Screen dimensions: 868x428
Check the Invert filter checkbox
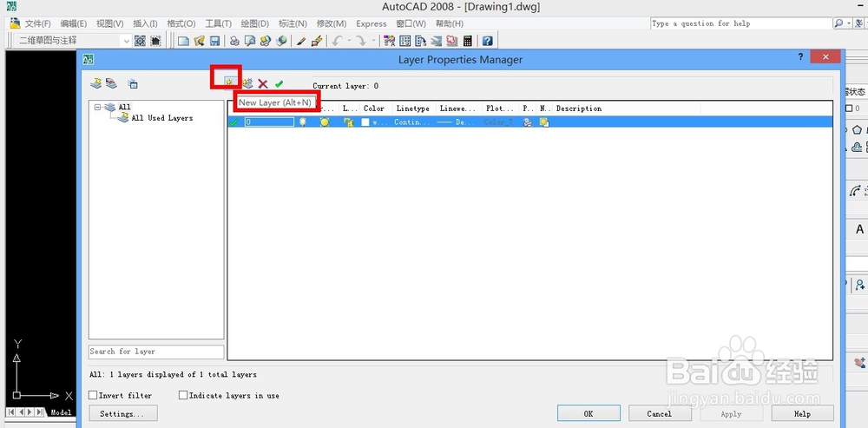pyautogui.click(x=93, y=395)
